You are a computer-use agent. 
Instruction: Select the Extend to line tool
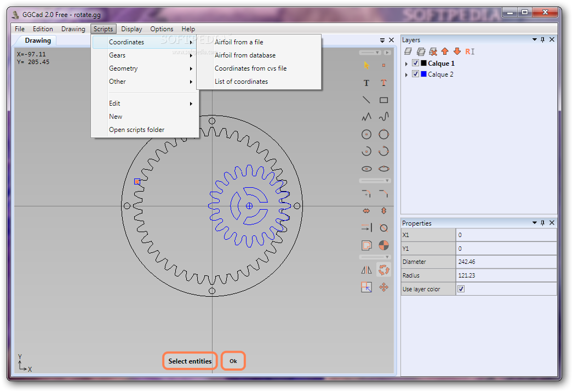(x=366, y=228)
